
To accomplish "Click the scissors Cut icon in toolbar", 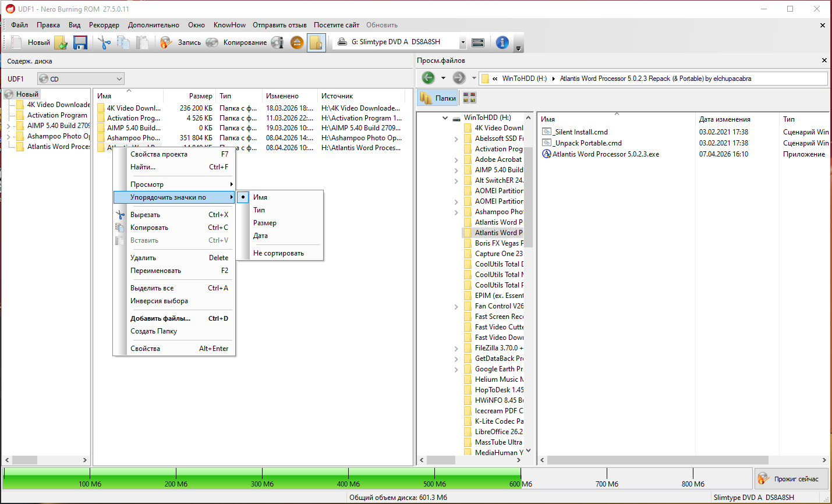I will point(104,42).
